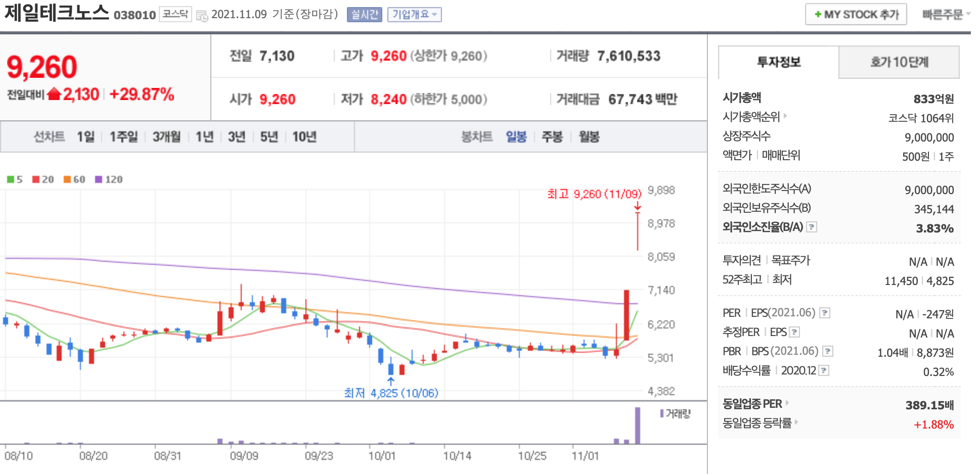Click 상장주식수 value 9,000,000

click(x=929, y=137)
